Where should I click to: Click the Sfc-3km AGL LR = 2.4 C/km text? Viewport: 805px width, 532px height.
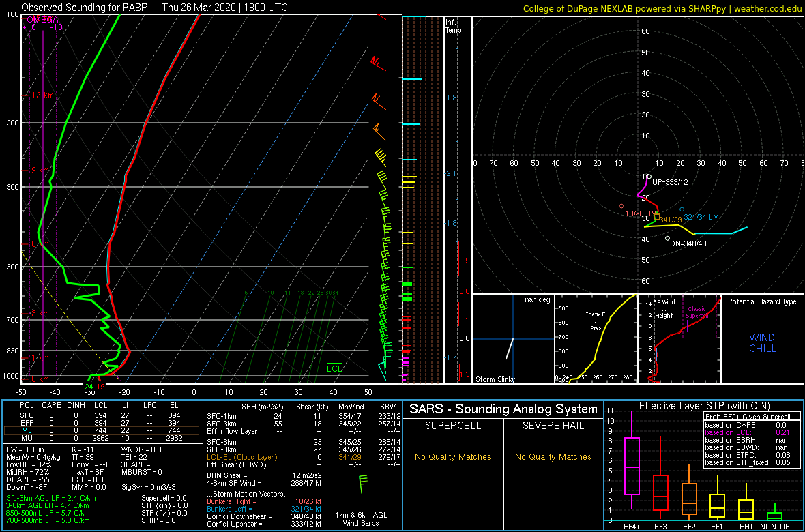point(51,499)
